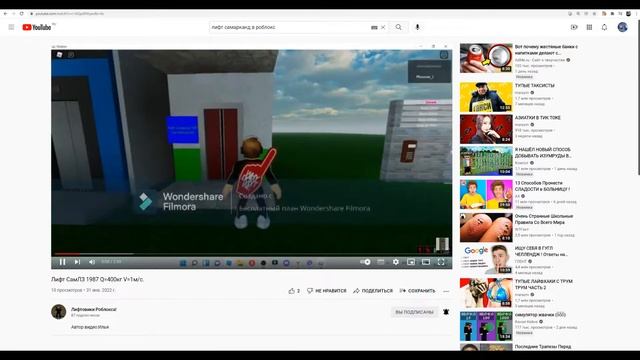This screenshot has width=640, height=360.
Task: Open the player settings gear
Action: (x=396, y=262)
